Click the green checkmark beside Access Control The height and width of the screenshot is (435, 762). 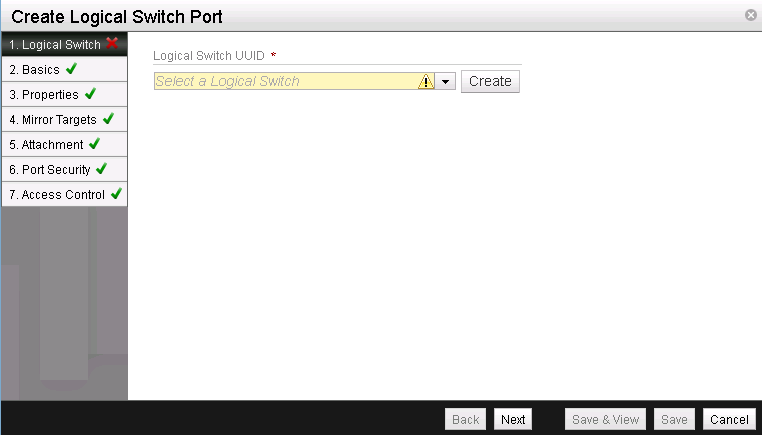(x=116, y=194)
